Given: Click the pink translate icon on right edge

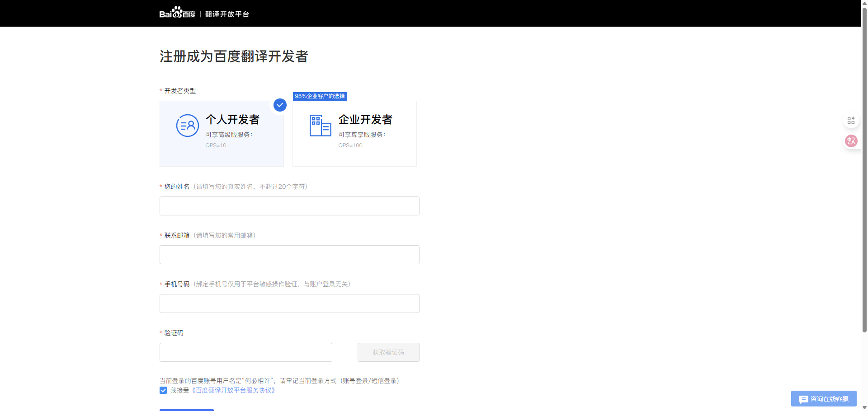Looking at the screenshot, I should click(851, 141).
